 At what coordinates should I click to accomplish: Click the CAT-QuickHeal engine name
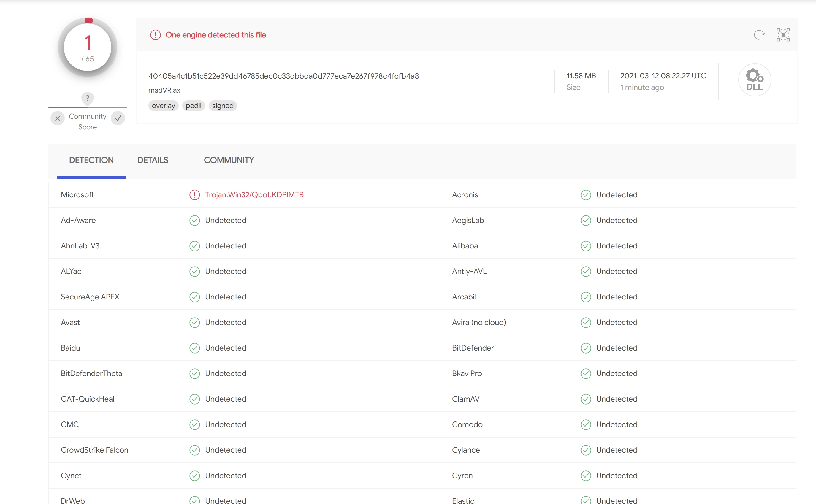click(x=87, y=399)
